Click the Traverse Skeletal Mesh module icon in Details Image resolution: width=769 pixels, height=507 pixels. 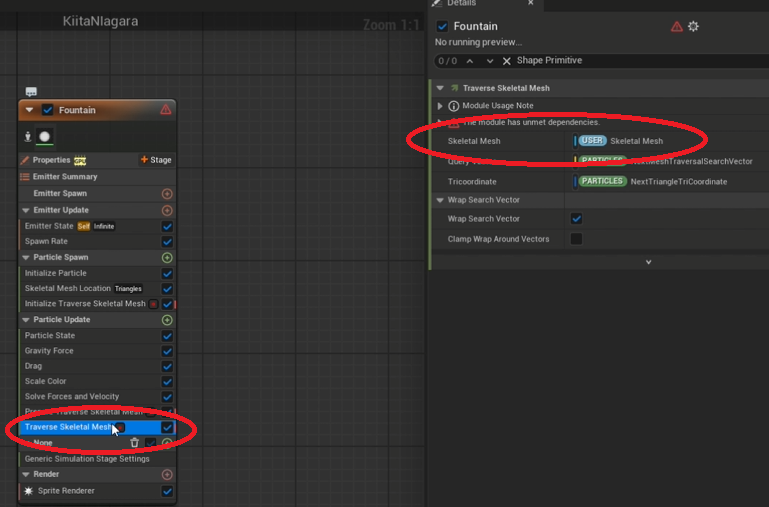pyautogui.click(x=455, y=88)
